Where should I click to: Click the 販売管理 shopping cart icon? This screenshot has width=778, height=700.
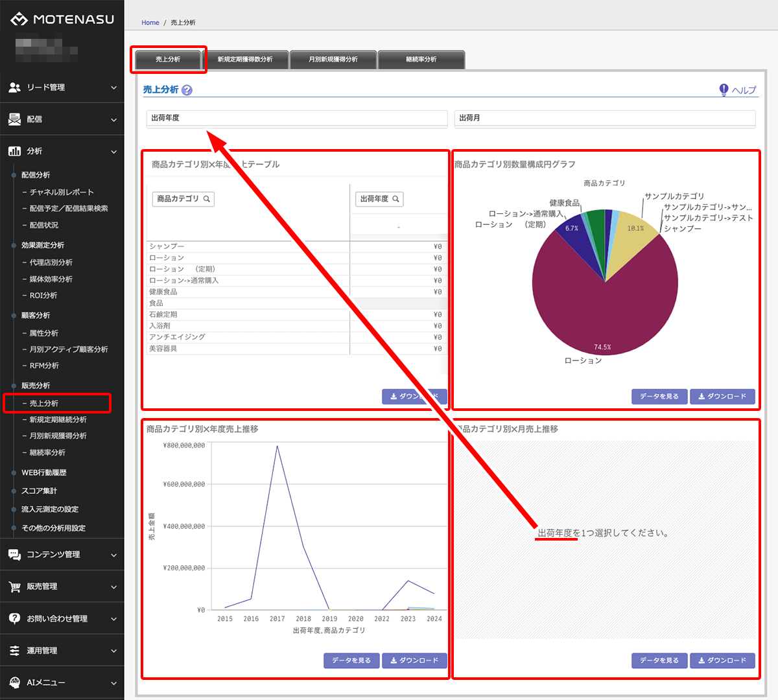(x=14, y=587)
